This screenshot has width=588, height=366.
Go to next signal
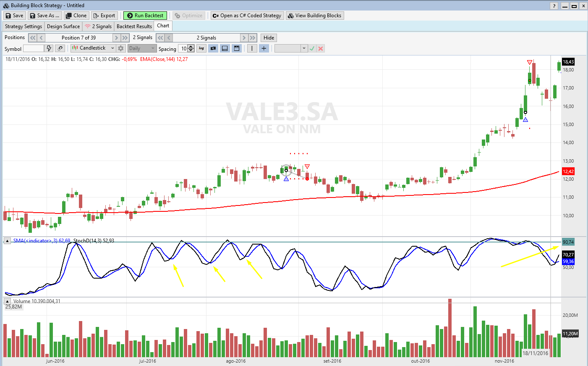point(244,38)
